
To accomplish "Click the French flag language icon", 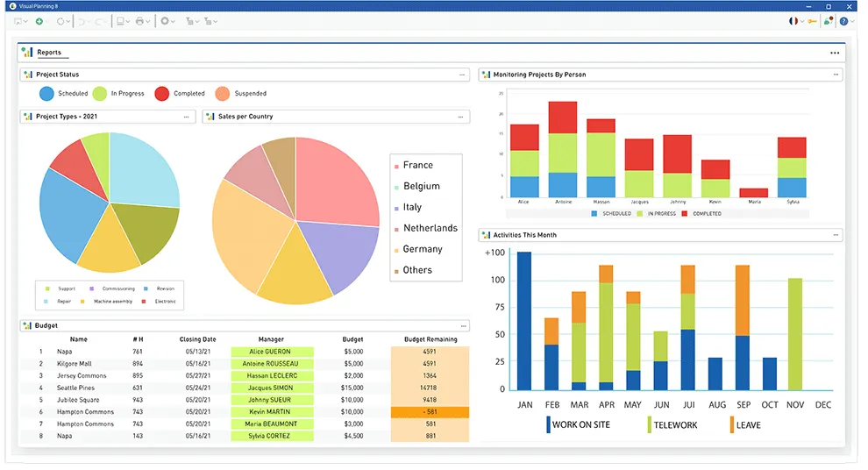I will tap(793, 21).
